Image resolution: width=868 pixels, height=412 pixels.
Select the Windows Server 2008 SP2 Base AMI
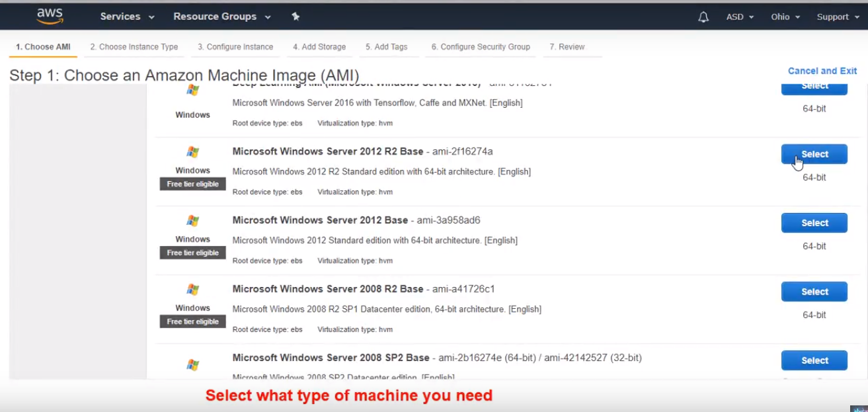point(814,360)
